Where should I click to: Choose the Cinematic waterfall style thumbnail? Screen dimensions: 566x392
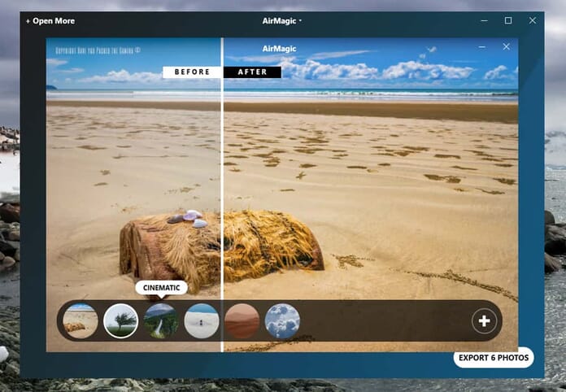click(x=161, y=321)
